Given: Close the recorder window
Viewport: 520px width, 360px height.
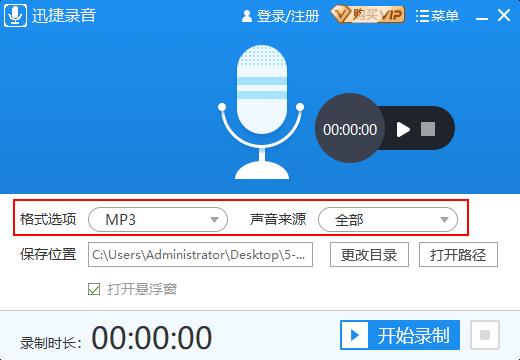Looking at the screenshot, I should click(504, 15).
